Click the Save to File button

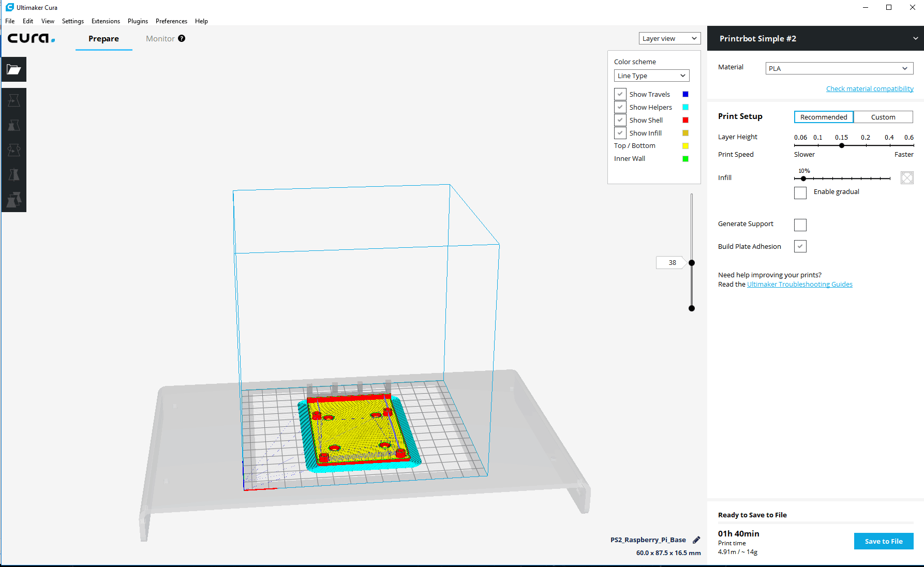(884, 541)
